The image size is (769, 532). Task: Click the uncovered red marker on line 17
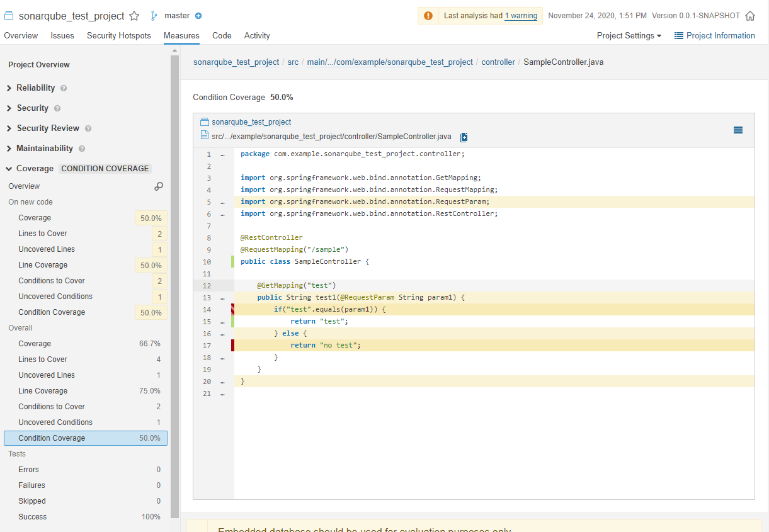(x=232, y=345)
